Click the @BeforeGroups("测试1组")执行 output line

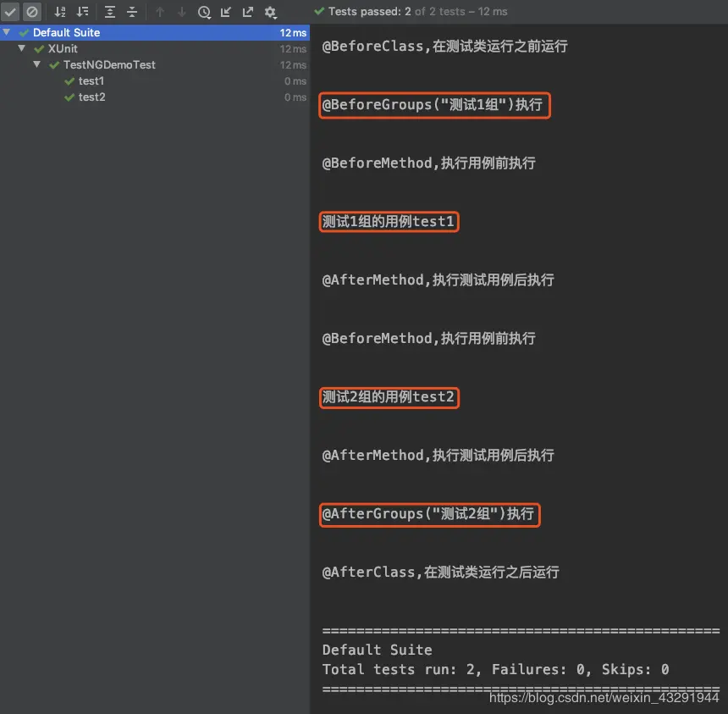click(x=433, y=104)
